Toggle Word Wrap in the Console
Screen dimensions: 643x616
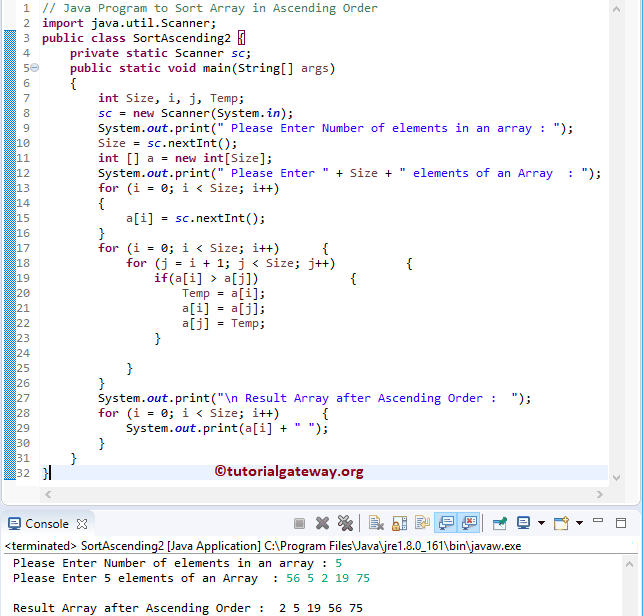pyautogui.click(x=422, y=523)
